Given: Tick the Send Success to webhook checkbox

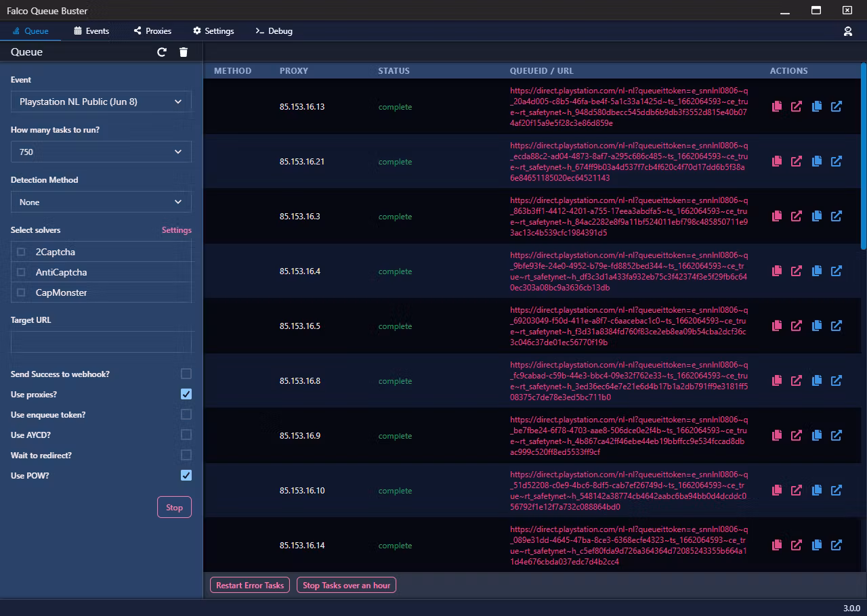Looking at the screenshot, I should pyautogui.click(x=186, y=374).
